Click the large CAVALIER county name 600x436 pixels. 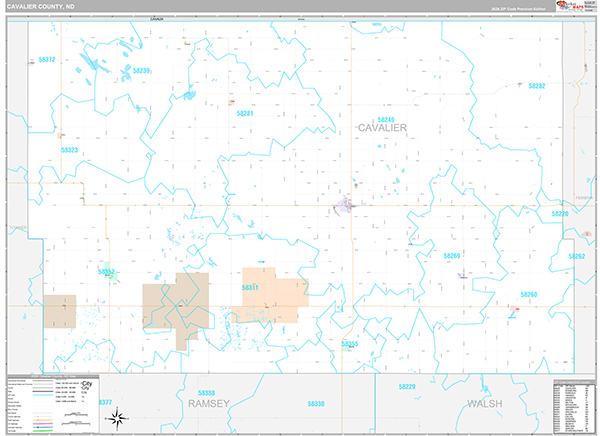pos(382,128)
